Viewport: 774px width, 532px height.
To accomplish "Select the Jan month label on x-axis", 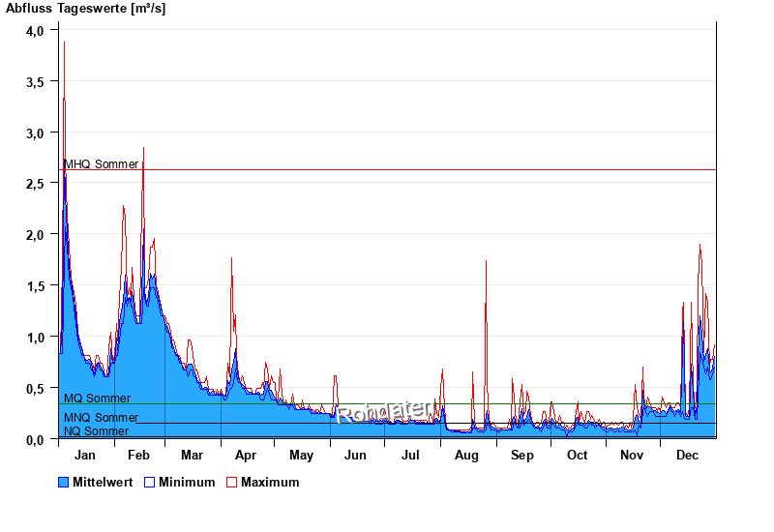I will click(85, 455).
